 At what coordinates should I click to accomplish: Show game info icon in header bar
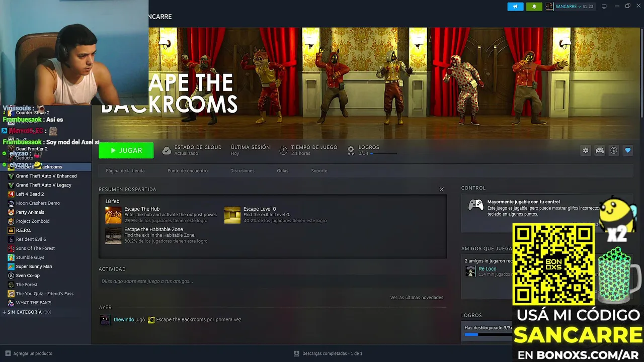[614, 150]
